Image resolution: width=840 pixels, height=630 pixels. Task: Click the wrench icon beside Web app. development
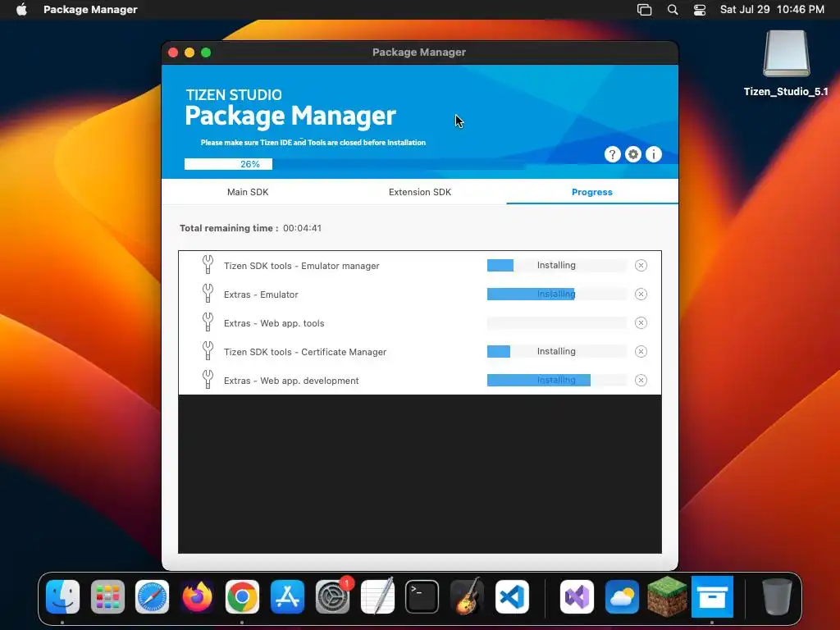[208, 379]
